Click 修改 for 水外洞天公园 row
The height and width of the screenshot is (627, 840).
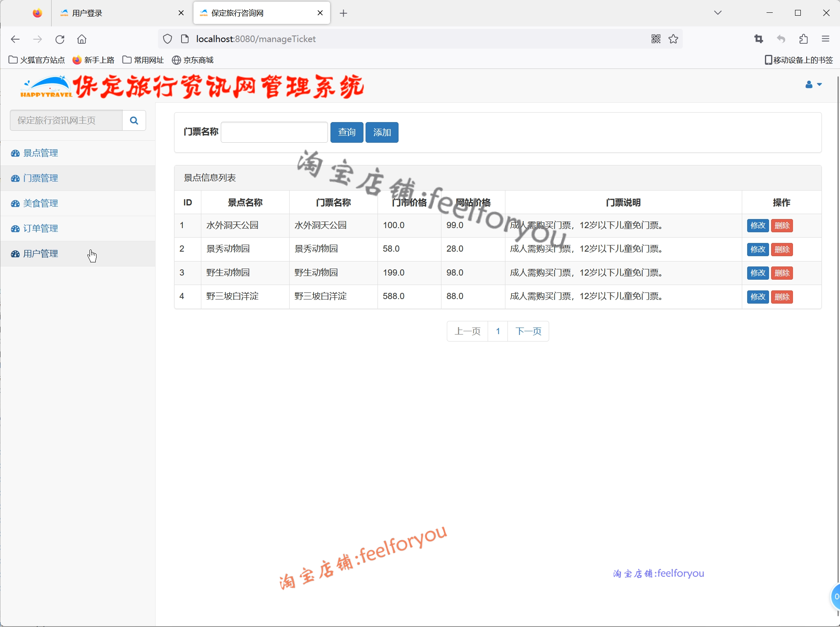coord(758,226)
